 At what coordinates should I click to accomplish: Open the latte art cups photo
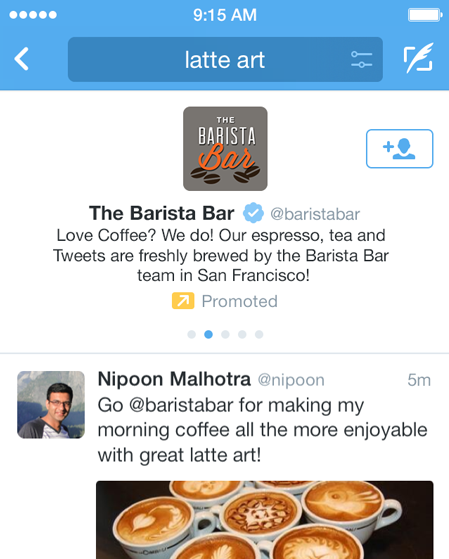coord(265,520)
